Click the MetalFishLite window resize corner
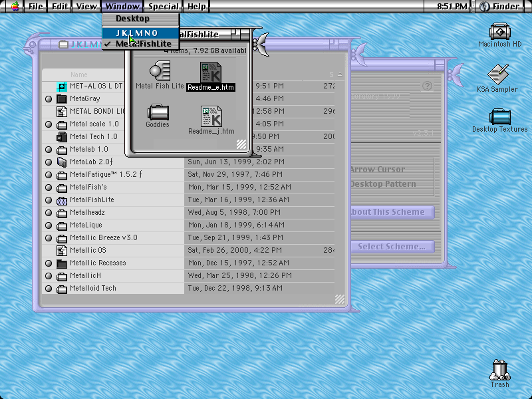The image size is (532, 399). (x=241, y=144)
